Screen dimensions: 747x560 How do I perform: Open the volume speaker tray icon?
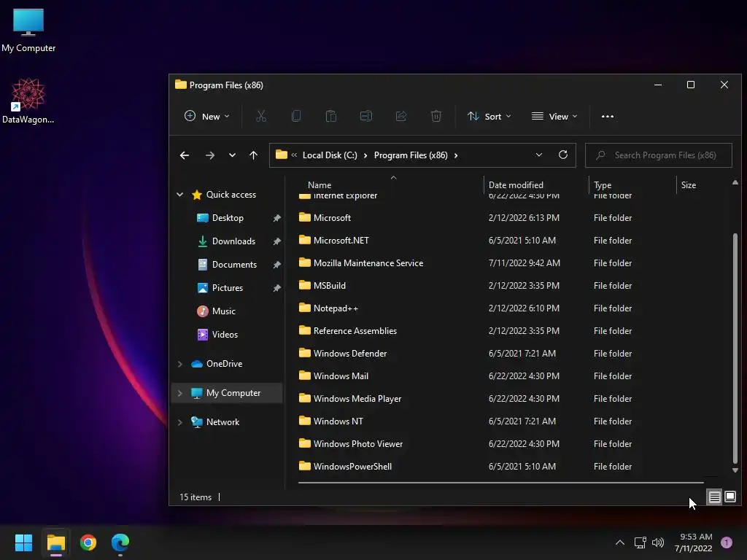(x=658, y=542)
